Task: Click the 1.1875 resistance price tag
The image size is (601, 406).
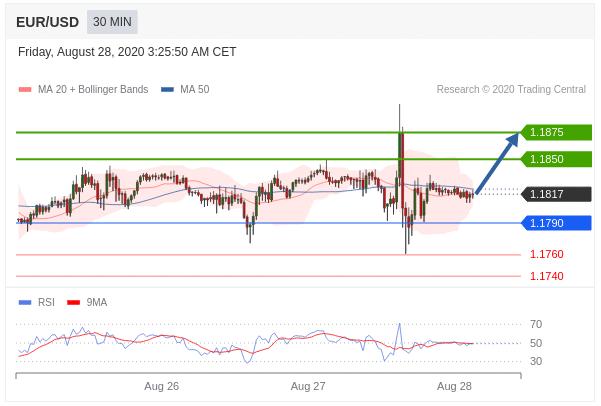Action: tap(556, 132)
